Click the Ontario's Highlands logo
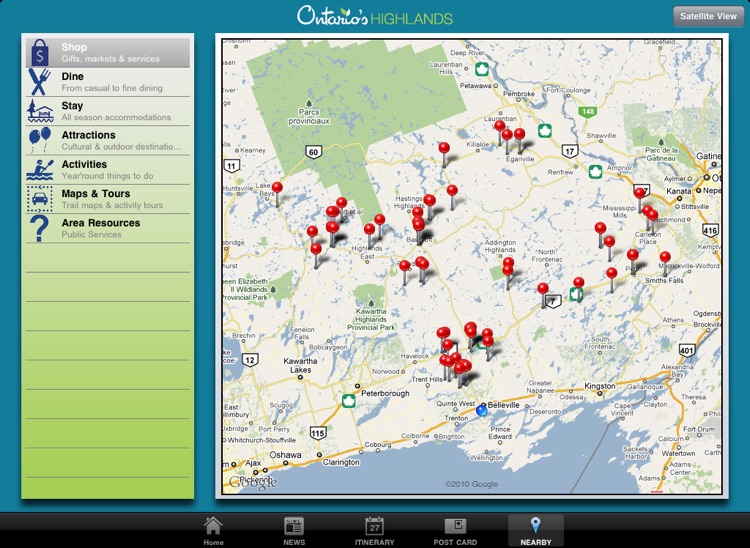Screen dimensions: 750x548 click(x=375, y=16)
